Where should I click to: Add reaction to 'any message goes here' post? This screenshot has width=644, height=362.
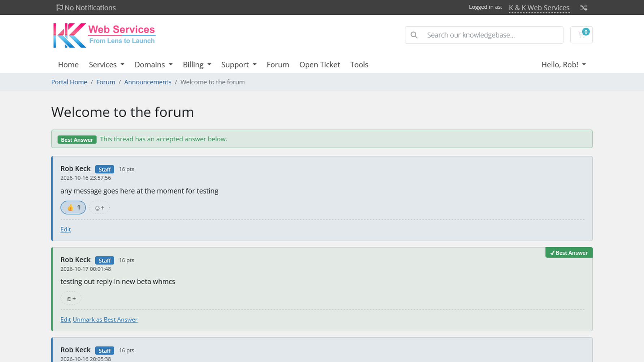[x=99, y=208]
